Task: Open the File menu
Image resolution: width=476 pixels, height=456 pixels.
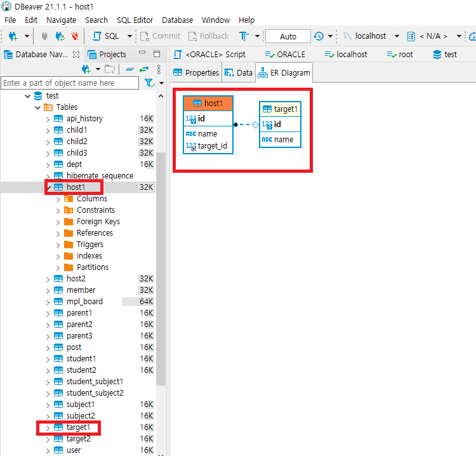Action: (10, 20)
